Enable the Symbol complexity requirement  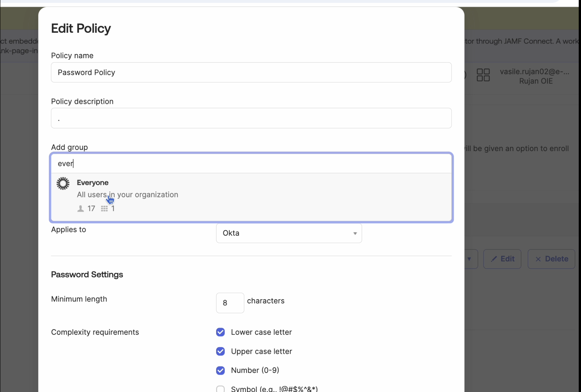221,388
